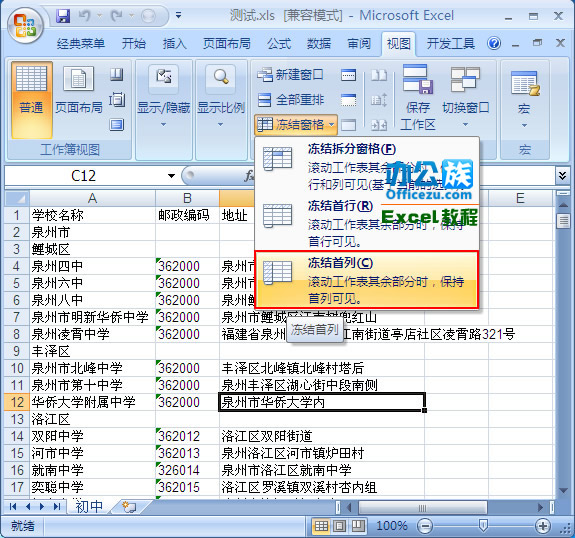
Task: Click the page break preview icon
Action: pyautogui.click(x=117, y=75)
